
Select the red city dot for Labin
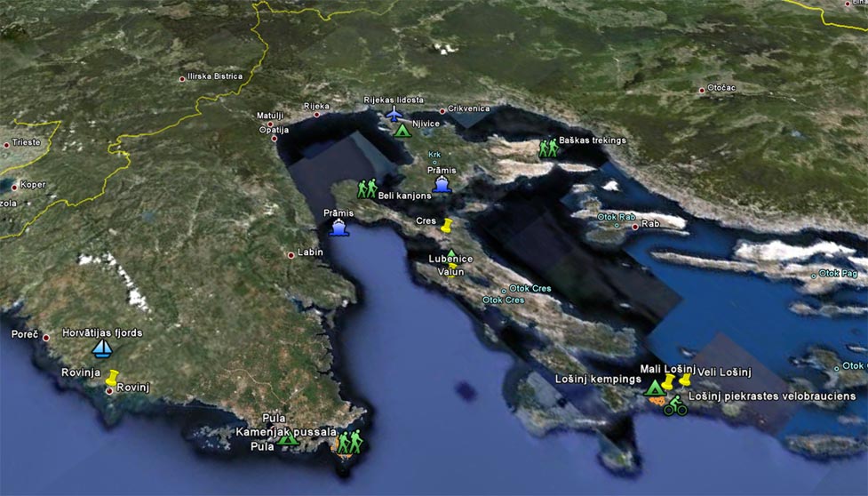click(x=291, y=255)
